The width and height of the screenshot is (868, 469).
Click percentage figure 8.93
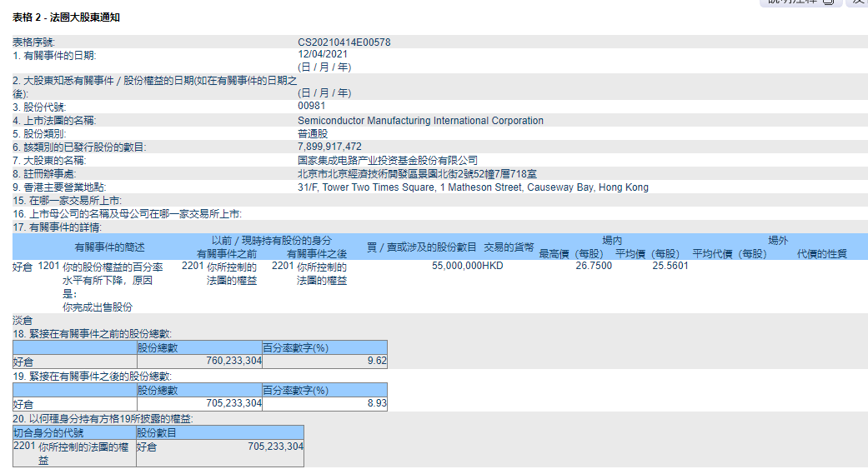(377, 404)
